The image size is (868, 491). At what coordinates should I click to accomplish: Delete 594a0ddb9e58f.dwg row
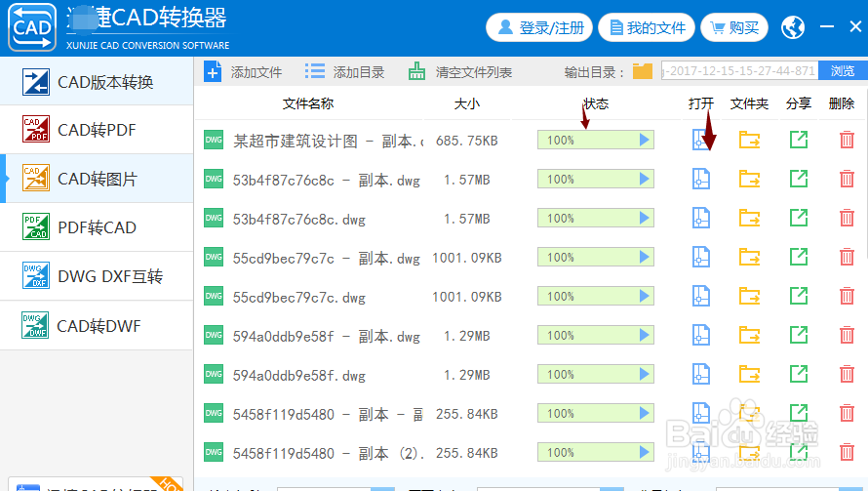point(847,374)
